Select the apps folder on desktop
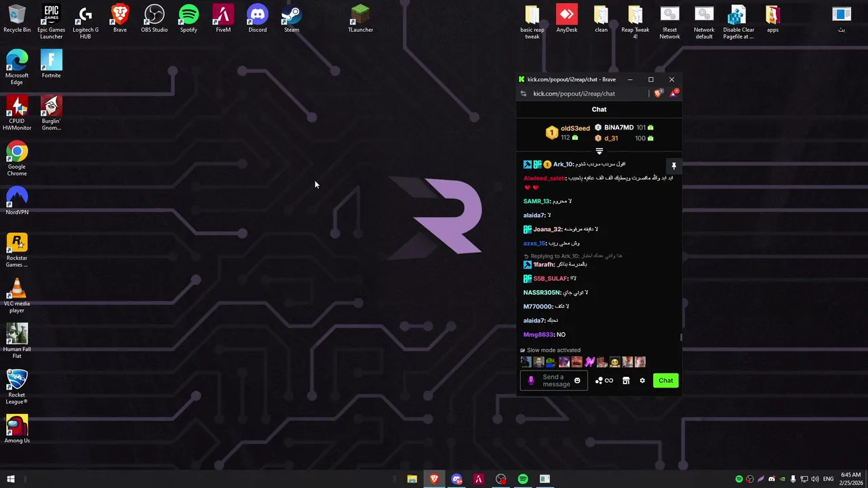868x488 pixels. (772, 19)
